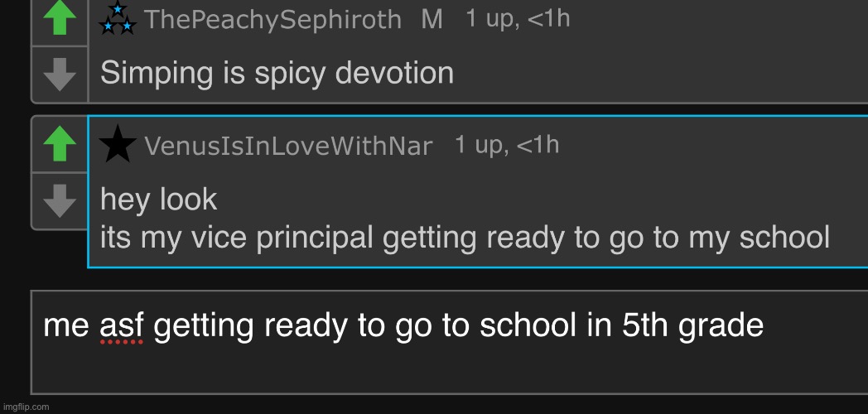Screen dimensions: 868x414
Task: Click the triple blue star icon beside ThePeachySephiroth
Action: coord(118,19)
